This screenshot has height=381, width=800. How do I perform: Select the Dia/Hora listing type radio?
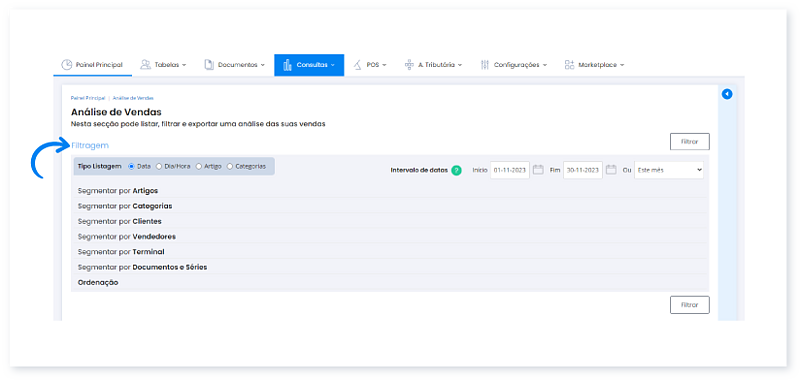tap(159, 166)
